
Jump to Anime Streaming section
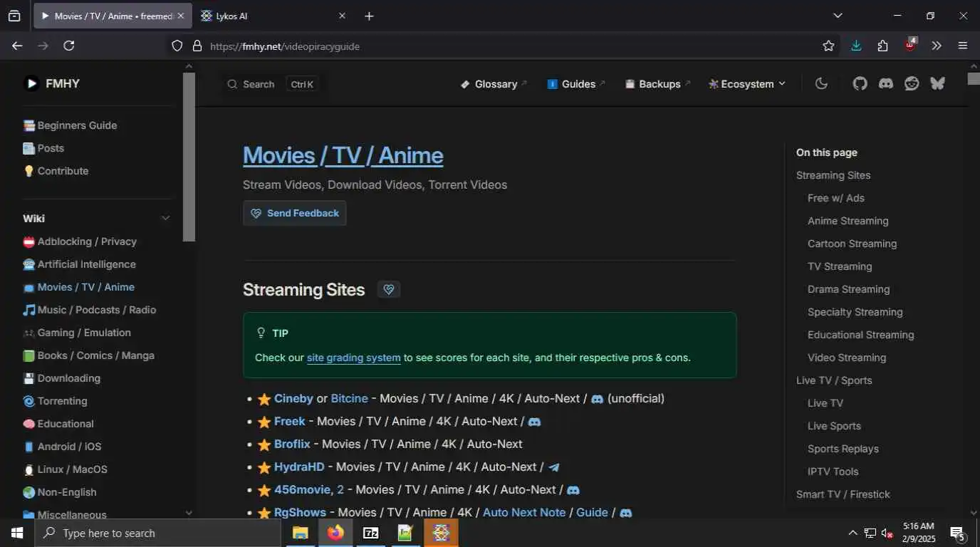tap(848, 221)
